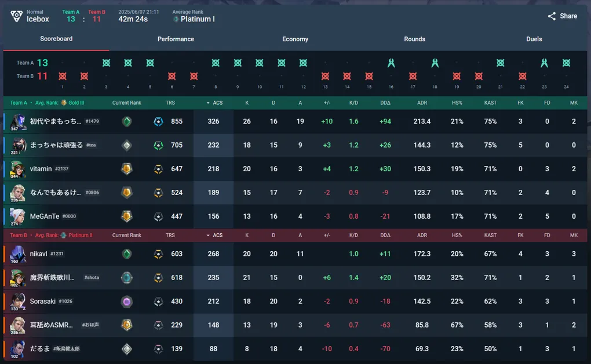Click round 1 Team B elimination icon
Viewport: 591px width, 364px height.
63,76
